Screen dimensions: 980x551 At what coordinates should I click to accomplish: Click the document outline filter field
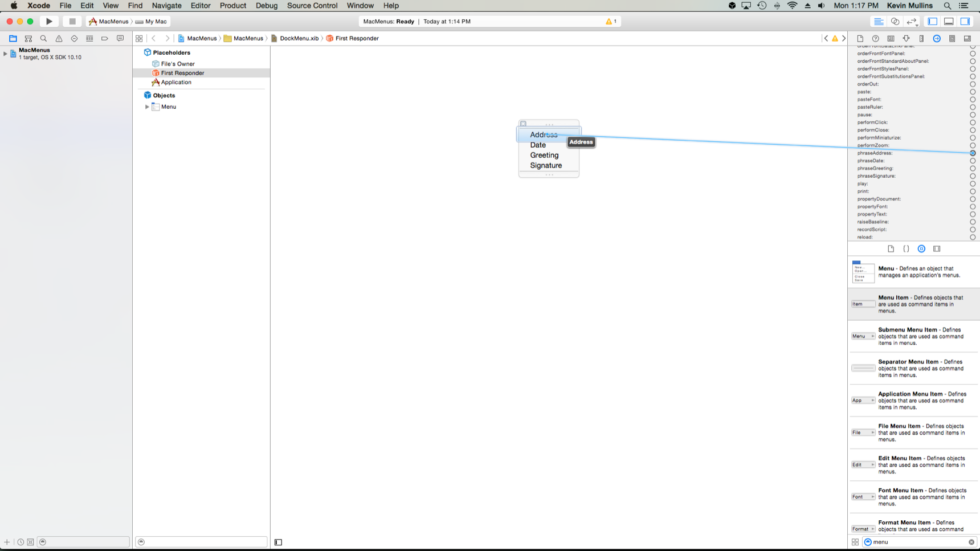coord(201,542)
